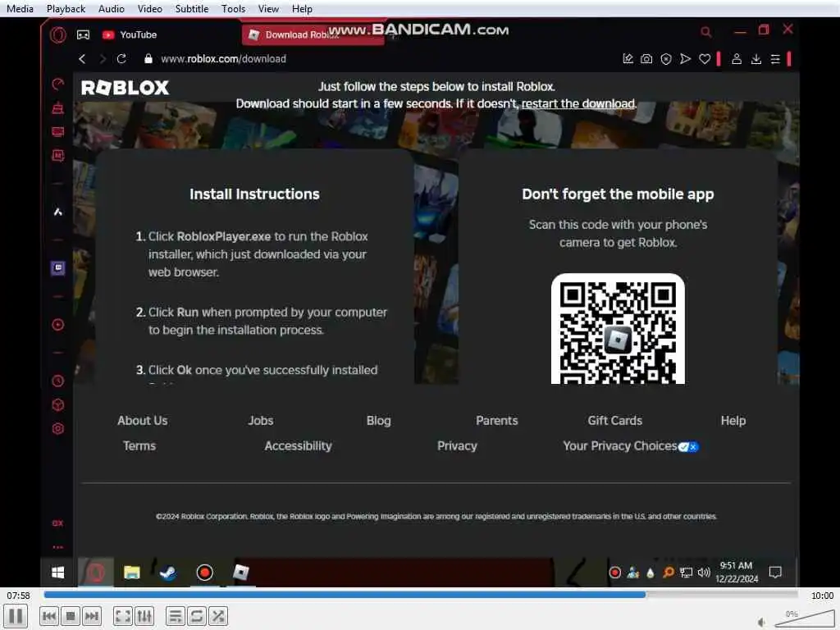Click the elapsed time 07:58 label

tap(18, 596)
